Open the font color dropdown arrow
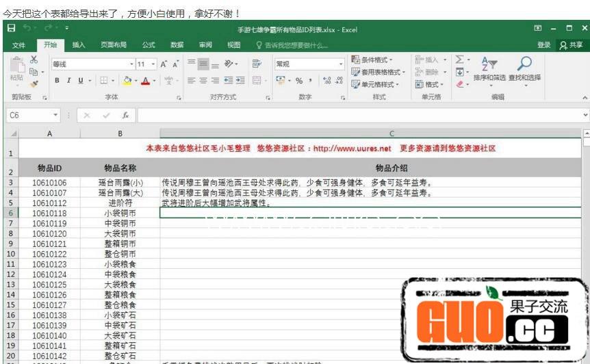This screenshot has height=364, width=590. point(155,81)
